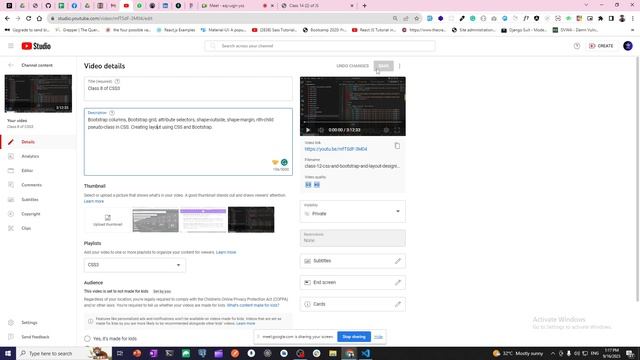Seek on the video preview progress bar
Image resolution: width=640 pixels, height=360 pixels.
click(x=353, y=122)
